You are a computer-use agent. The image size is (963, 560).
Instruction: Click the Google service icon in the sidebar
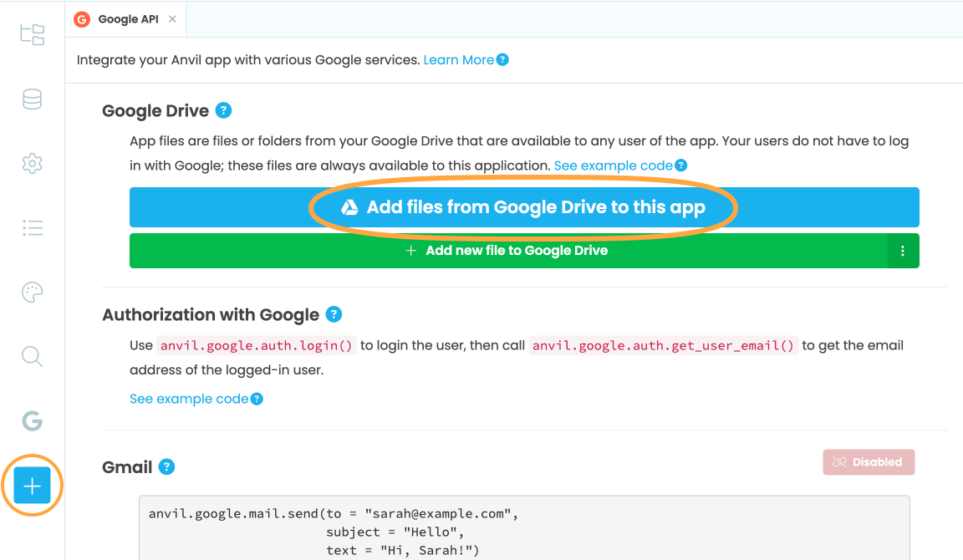(32, 421)
